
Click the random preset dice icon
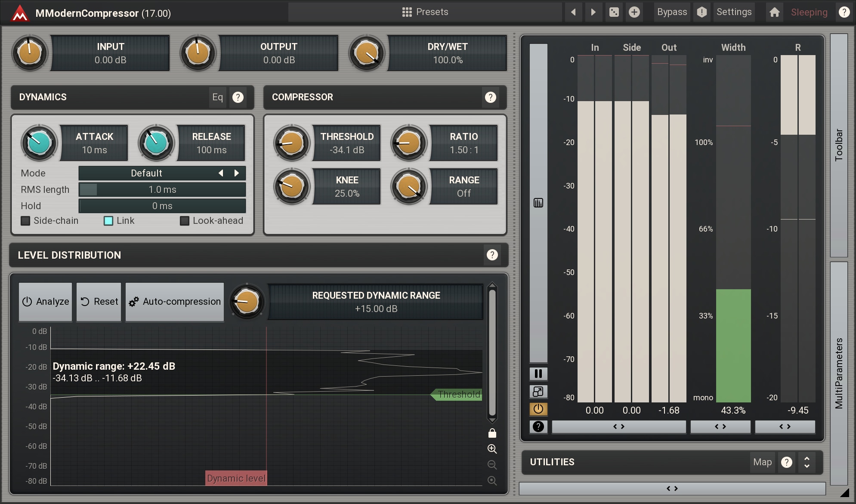[x=614, y=12]
